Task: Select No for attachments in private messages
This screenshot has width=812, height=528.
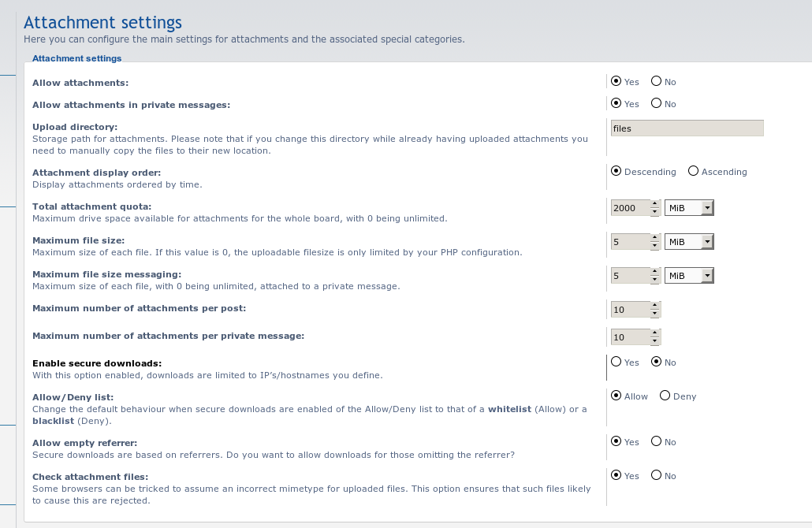Action: (656, 103)
